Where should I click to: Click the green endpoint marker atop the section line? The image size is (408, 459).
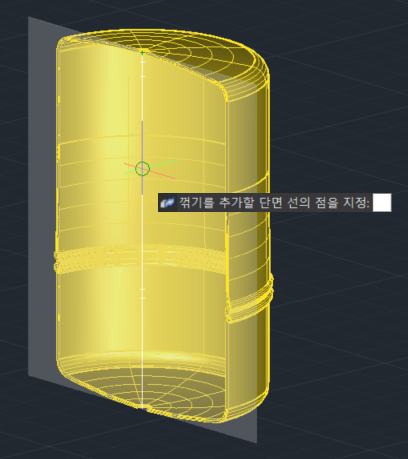tap(142, 52)
